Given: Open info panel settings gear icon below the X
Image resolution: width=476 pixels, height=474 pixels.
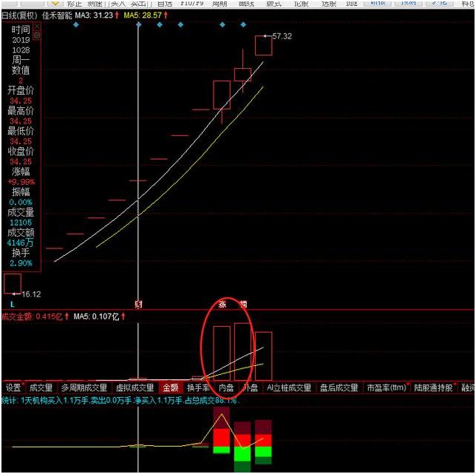Looking at the screenshot, I should 37,35.
